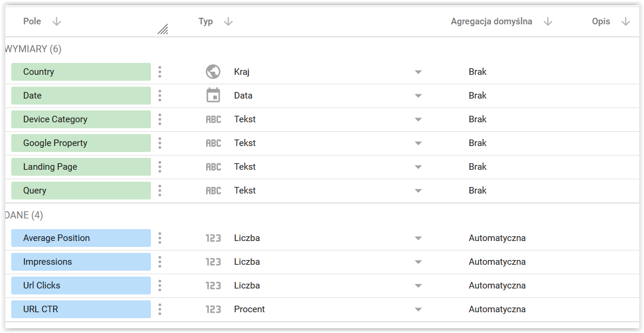Click the column resize handle beside Pole
The height and width of the screenshot is (333, 644).
pos(163,29)
